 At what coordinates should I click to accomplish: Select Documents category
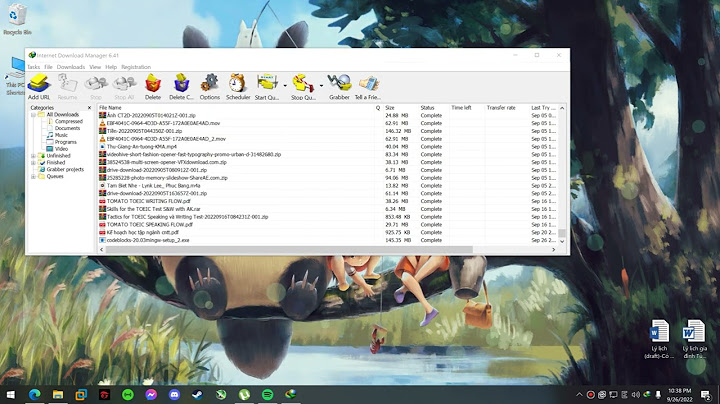pyautogui.click(x=68, y=128)
